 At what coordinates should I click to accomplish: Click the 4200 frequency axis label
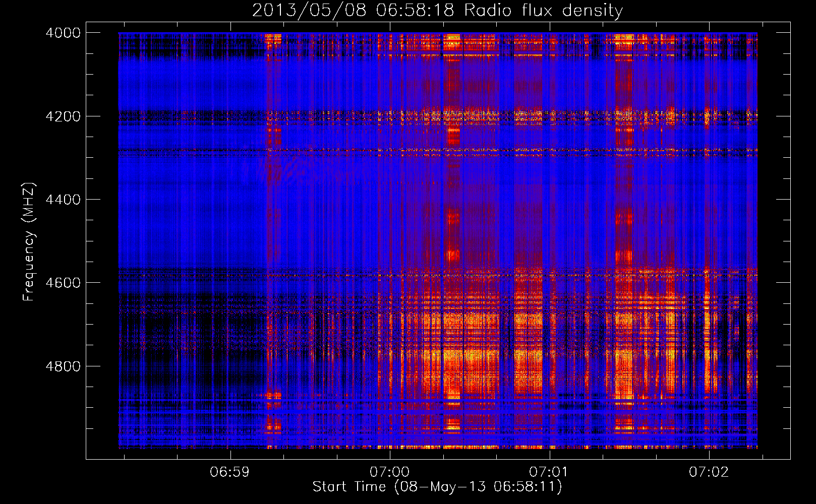click(x=63, y=116)
